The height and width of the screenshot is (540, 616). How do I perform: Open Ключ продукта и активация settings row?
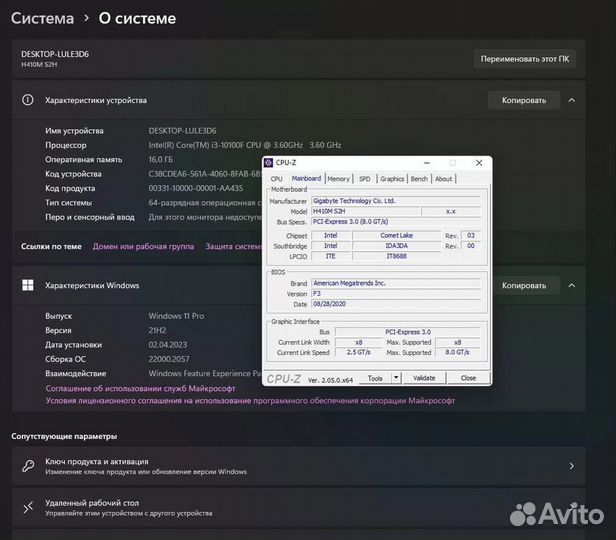point(299,466)
